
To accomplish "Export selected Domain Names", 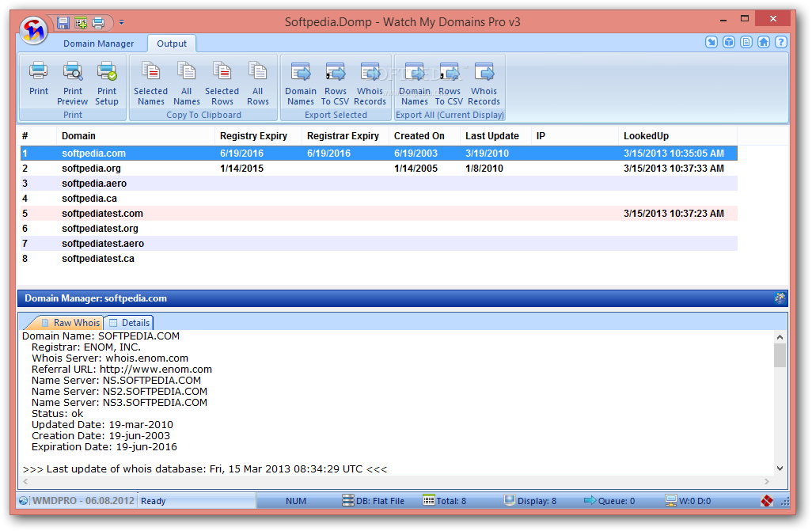I will [x=301, y=83].
